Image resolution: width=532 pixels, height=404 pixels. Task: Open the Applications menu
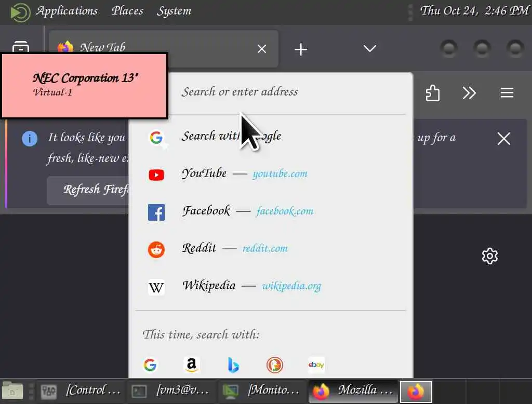[67, 11]
